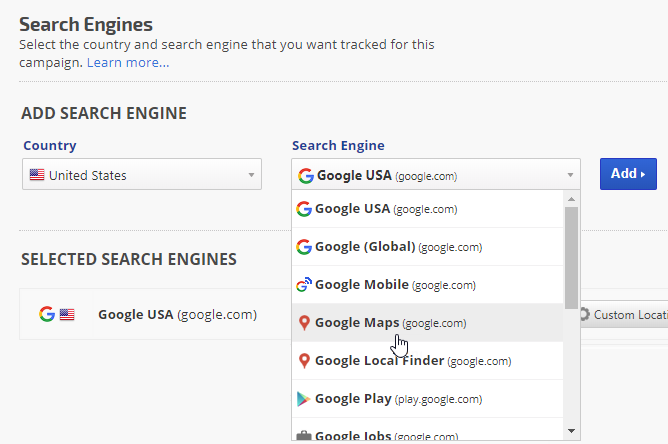
Task: Open the Country dropdown
Action: click(x=141, y=175)
